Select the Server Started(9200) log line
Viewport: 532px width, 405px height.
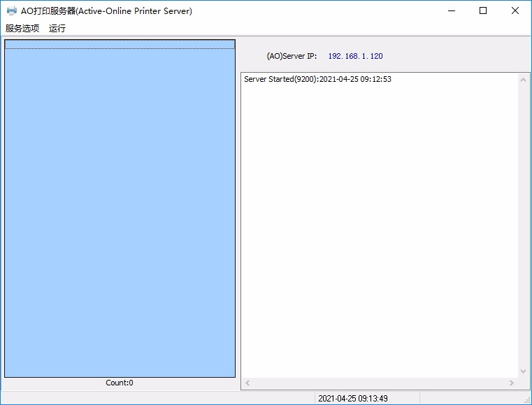point(317,79)
